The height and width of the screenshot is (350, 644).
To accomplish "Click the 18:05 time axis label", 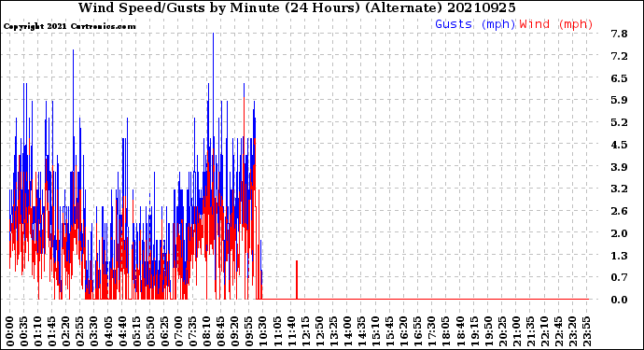I will pos(445,331).
